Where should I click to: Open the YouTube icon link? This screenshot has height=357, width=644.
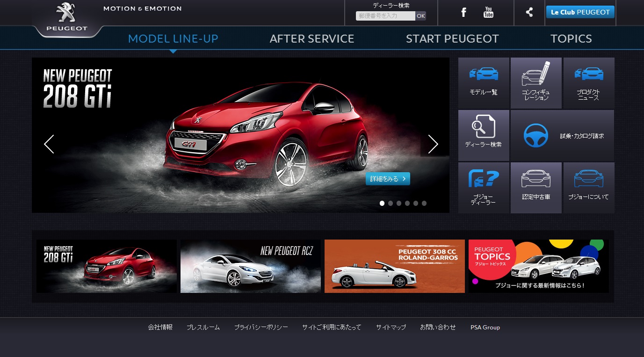click(x=488, y=13)
